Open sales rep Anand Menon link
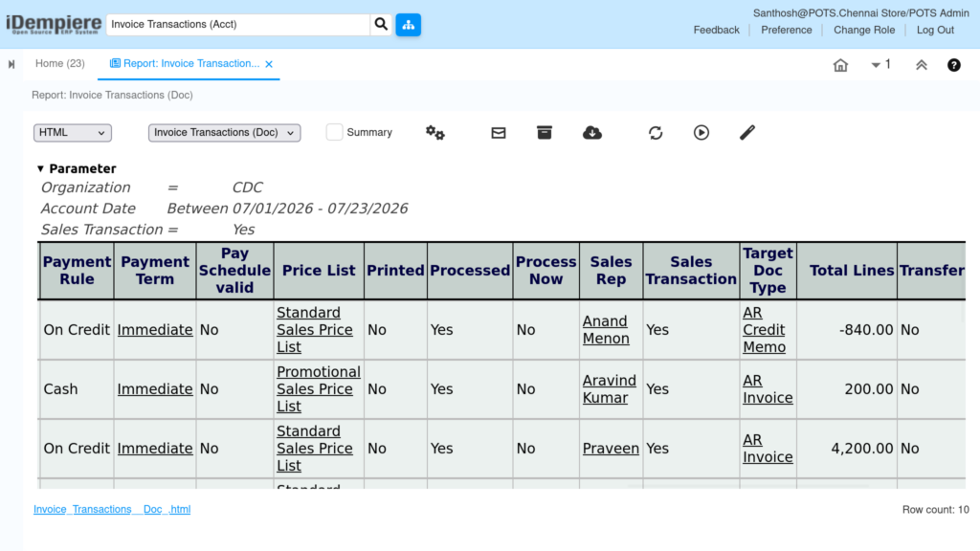Viewport: 980px width, 551px height. point(606,330)
